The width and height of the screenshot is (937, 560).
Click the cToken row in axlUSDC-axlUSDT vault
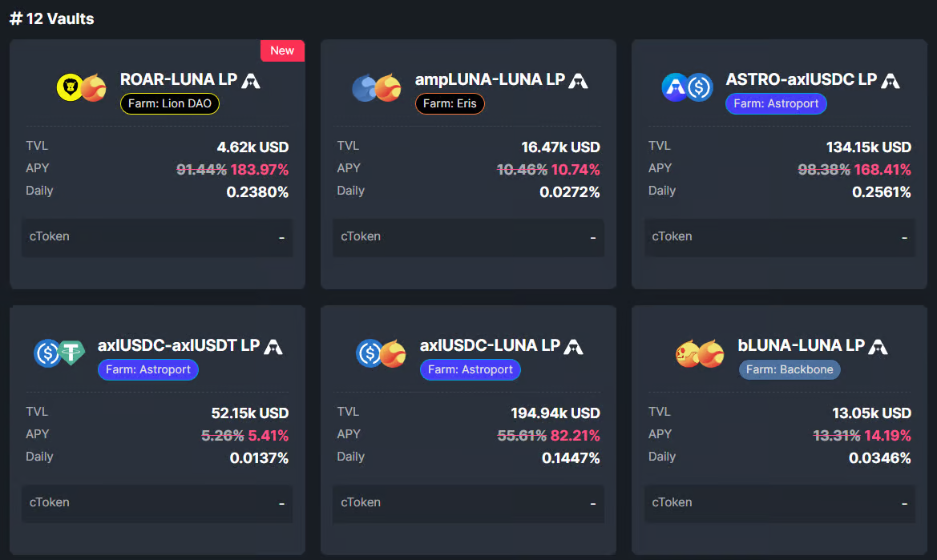[x=157, y=503]
